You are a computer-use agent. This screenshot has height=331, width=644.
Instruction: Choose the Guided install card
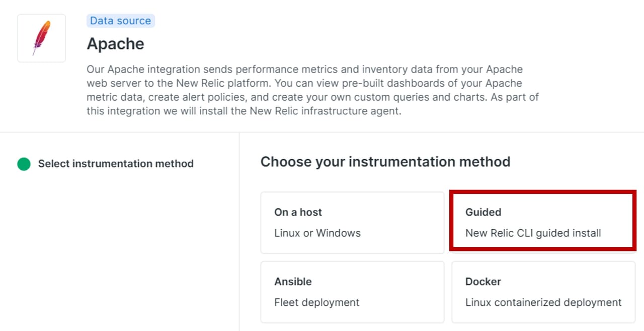click(x=543, y=220)
